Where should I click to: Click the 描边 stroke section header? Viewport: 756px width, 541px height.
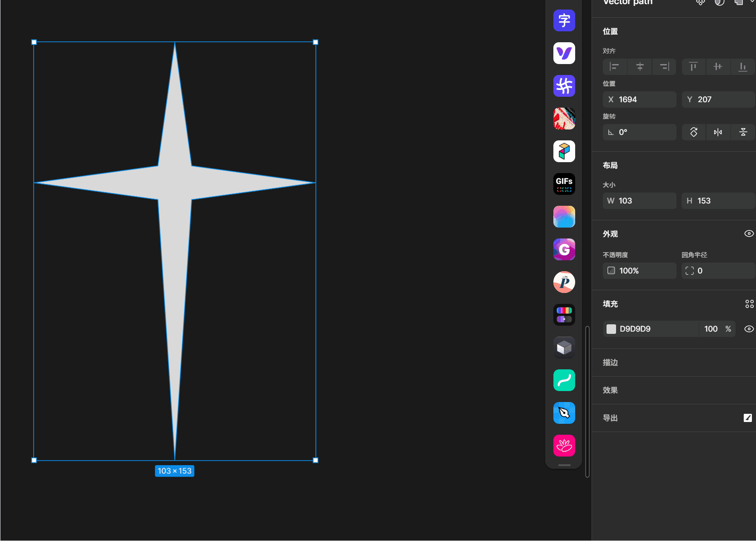[610, 362]
